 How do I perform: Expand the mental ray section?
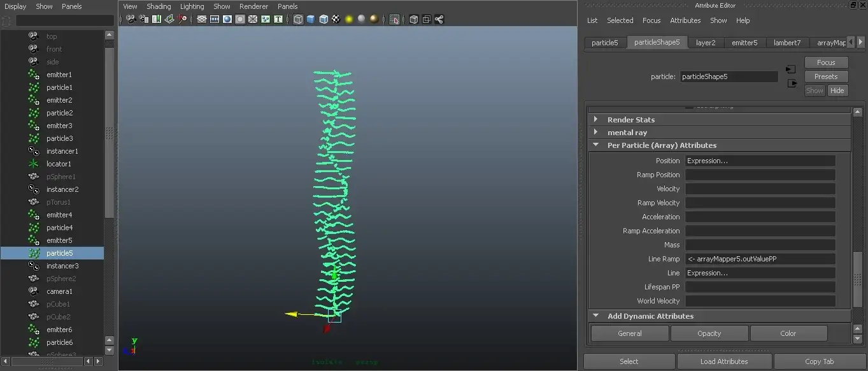(x=595, y=132)
